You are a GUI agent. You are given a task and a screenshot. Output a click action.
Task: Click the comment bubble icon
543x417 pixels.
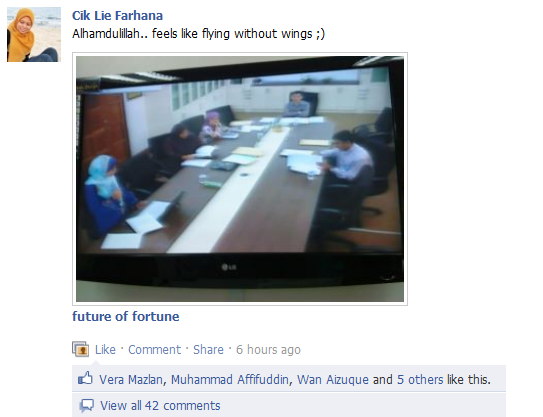[87, 405]
